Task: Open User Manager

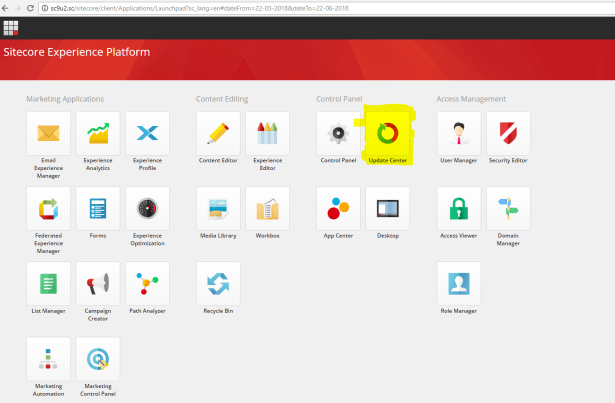Action: click(x=459, y=133)
